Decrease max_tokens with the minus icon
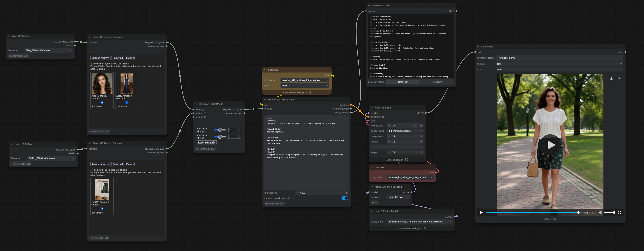Screen dimensions: 644x251 297,193
